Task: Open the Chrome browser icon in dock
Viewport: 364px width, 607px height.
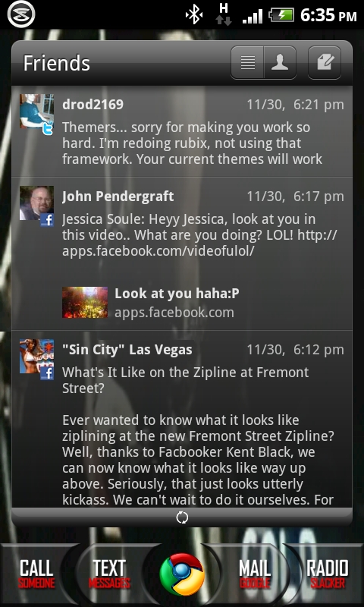Action: tap(182, 574)
